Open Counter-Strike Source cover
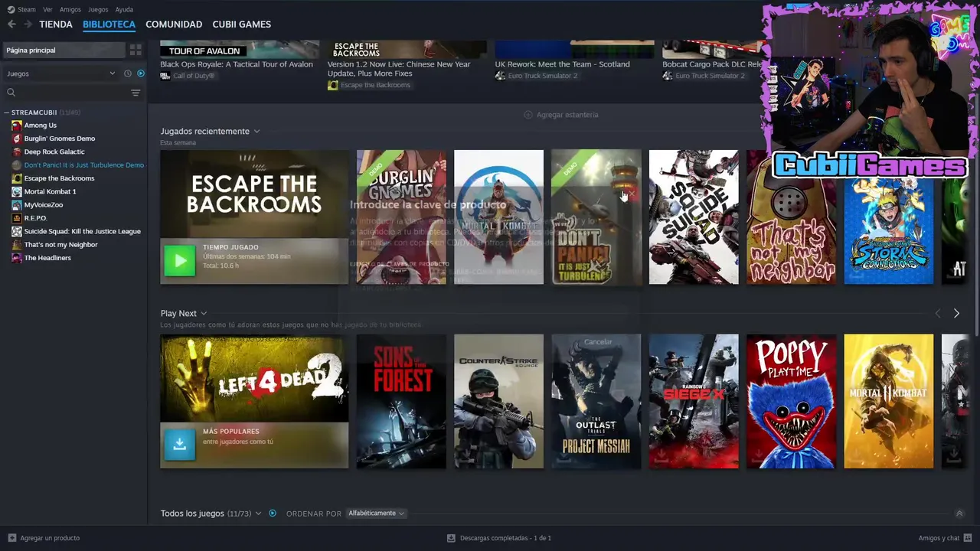This screenshot has height=551, width=980. [498, 401]
